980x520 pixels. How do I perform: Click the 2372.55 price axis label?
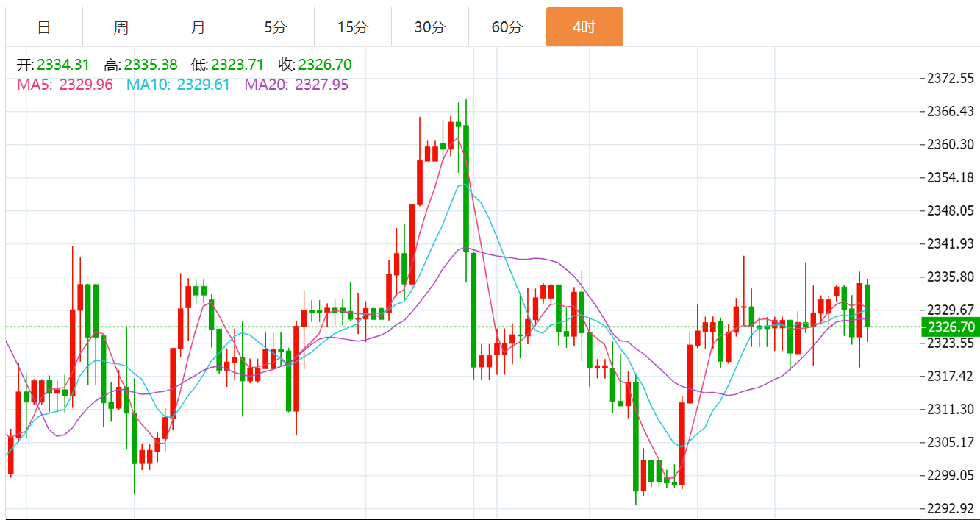tap(951, 78)
